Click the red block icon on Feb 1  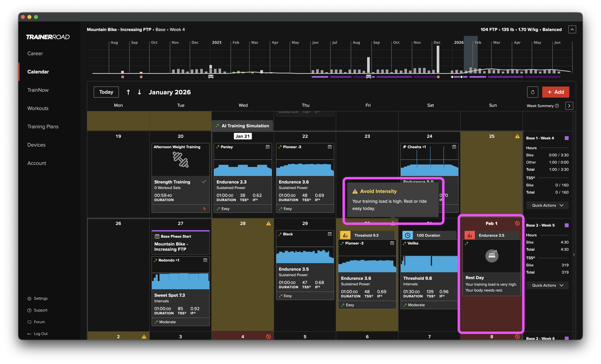click(x=517, y=223)
